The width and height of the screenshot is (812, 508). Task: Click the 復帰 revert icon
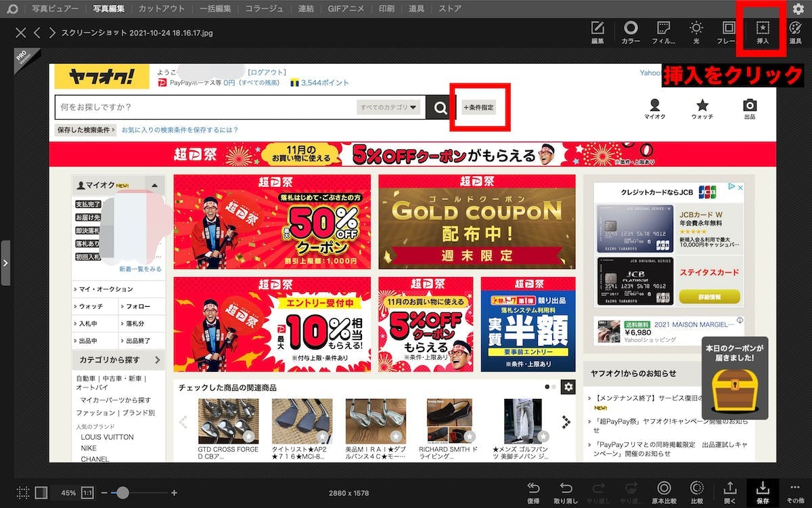[533, 488]
